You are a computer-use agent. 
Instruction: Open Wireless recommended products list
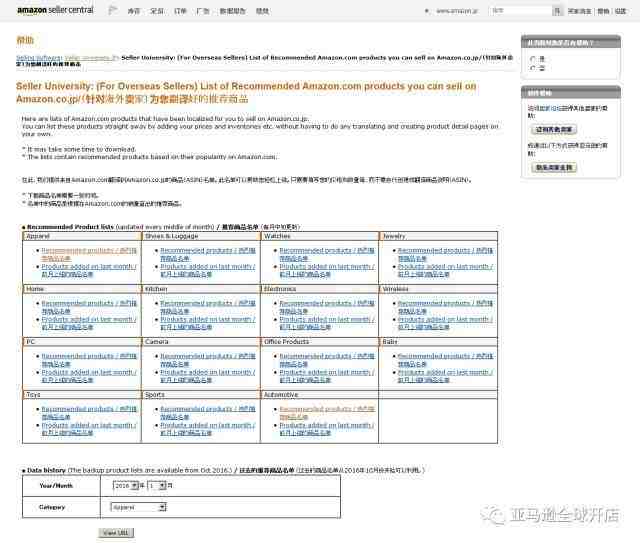click(x=446, y=307)
